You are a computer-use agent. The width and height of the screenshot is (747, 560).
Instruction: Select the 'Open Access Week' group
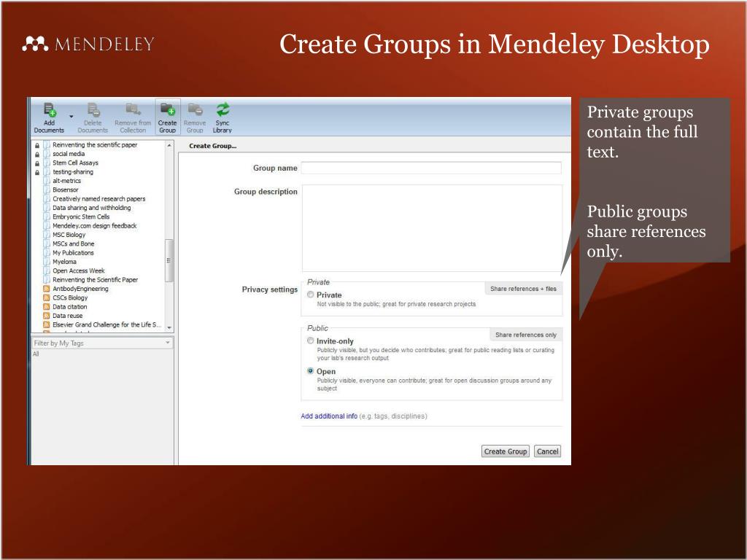point(79,271)
